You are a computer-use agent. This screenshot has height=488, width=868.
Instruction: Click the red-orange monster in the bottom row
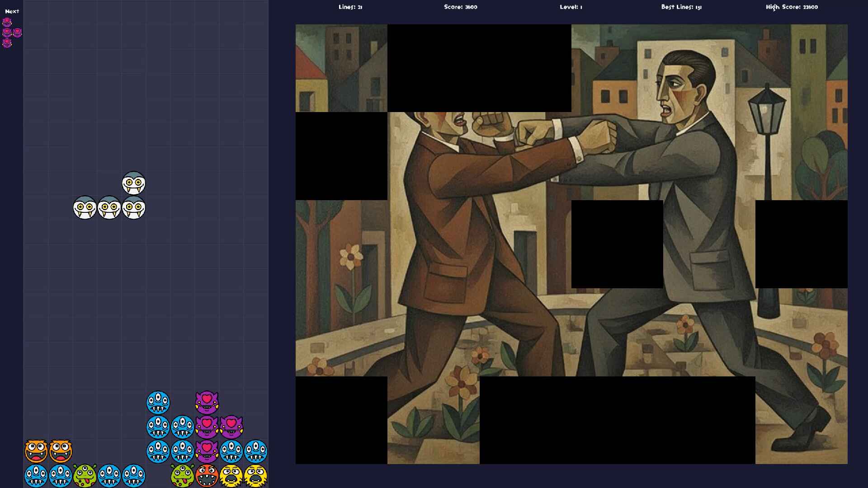point(207,475)
